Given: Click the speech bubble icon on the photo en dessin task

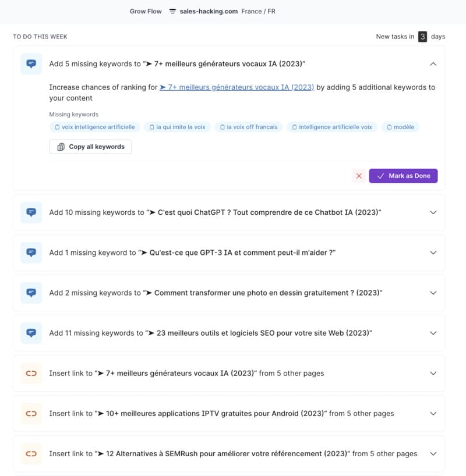Looking at the screenshot, I should [31, 292].
